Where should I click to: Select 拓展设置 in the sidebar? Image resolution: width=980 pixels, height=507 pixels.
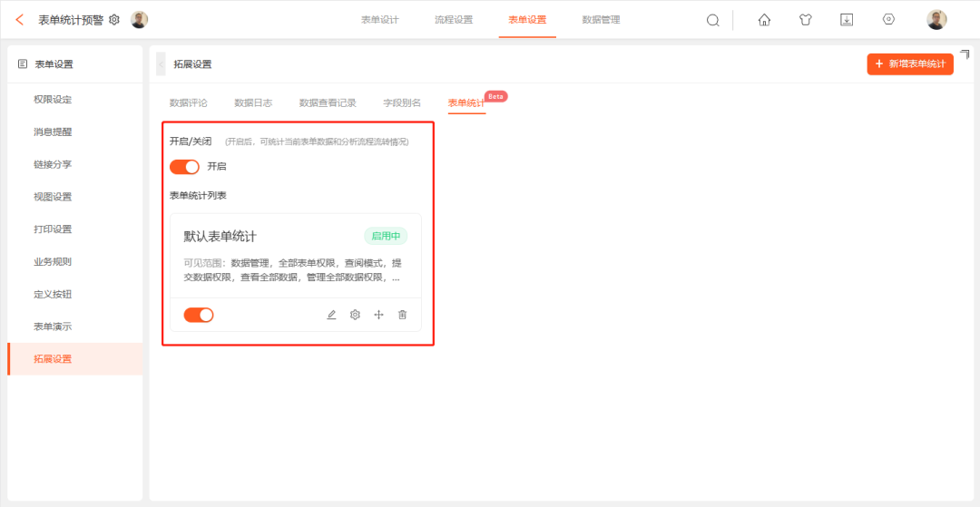point(75,359)
